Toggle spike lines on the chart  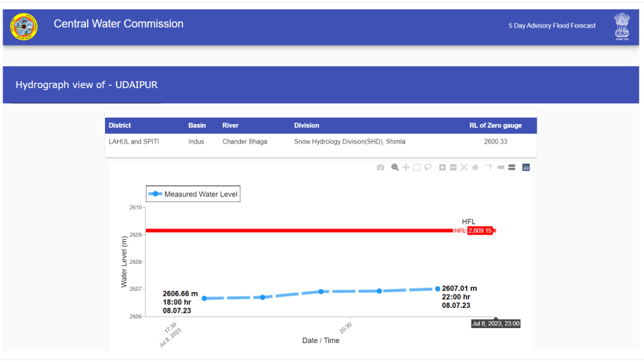(x=489, y=167)
